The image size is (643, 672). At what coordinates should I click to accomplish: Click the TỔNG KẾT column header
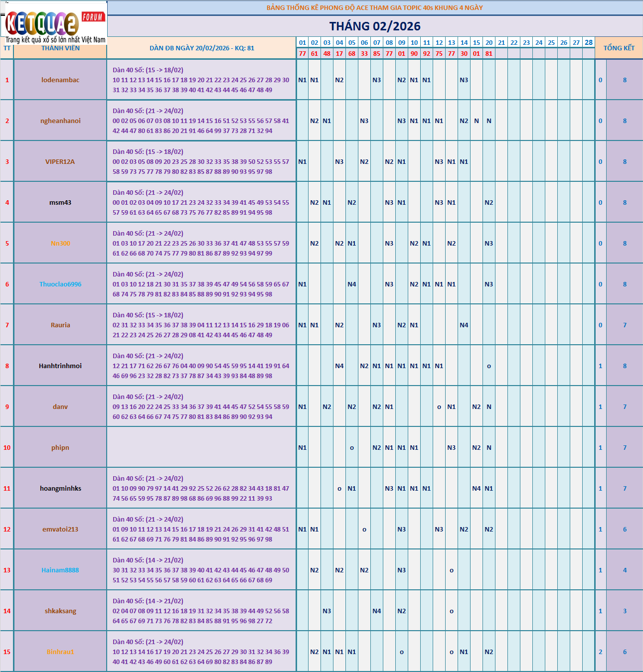click(x=619, y=48)
